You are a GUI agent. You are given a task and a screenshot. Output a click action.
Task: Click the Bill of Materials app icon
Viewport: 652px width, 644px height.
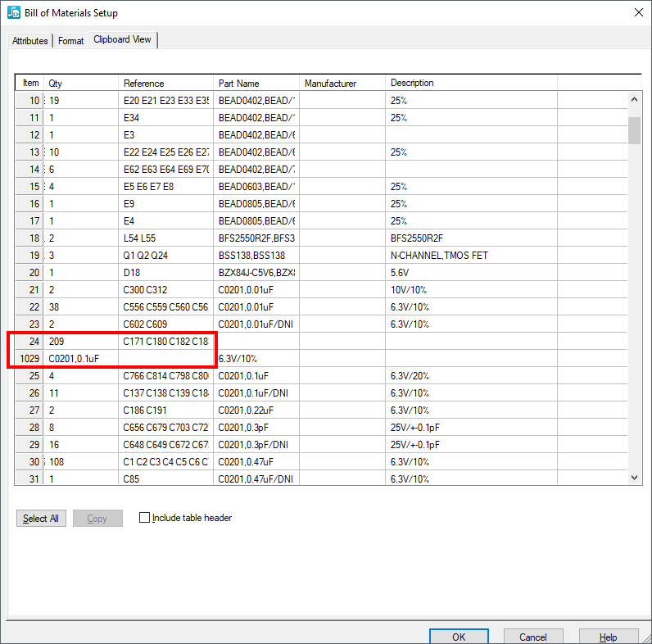click(x=14, y=12)
